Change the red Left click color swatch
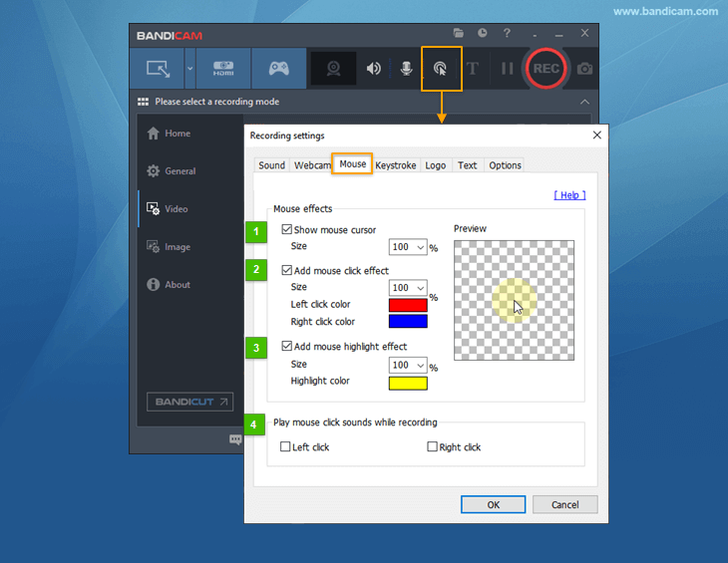728x563 pixels. 408,305
